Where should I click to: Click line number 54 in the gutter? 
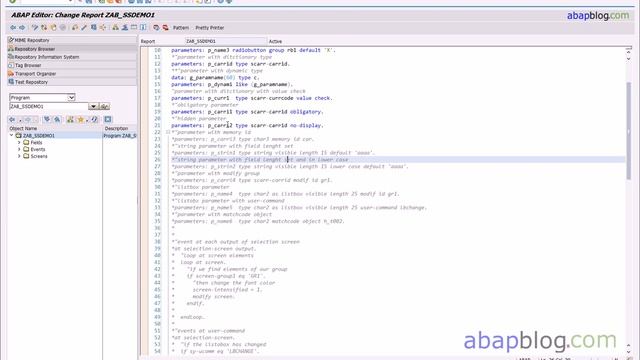click(x=157, y=351)
